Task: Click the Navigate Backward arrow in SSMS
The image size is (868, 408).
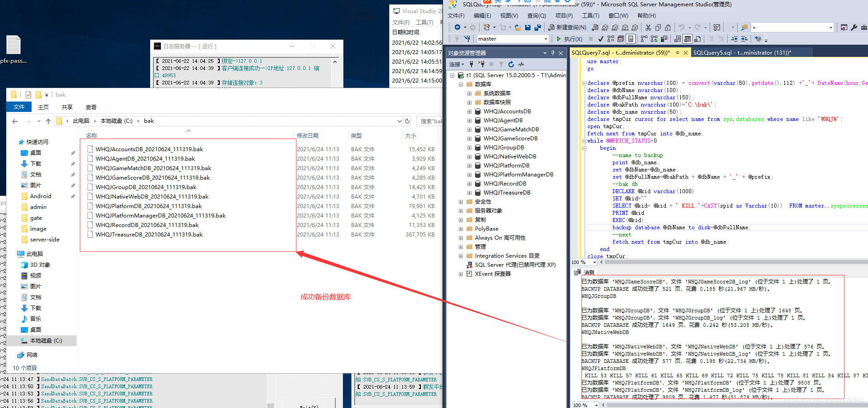Action: click(x=457, y=28)
